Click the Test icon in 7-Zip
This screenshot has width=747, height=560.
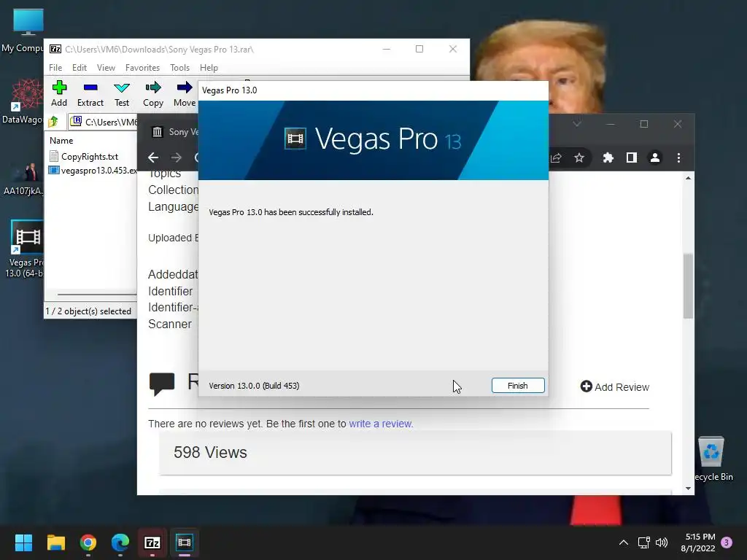click(x=122, y=94)
